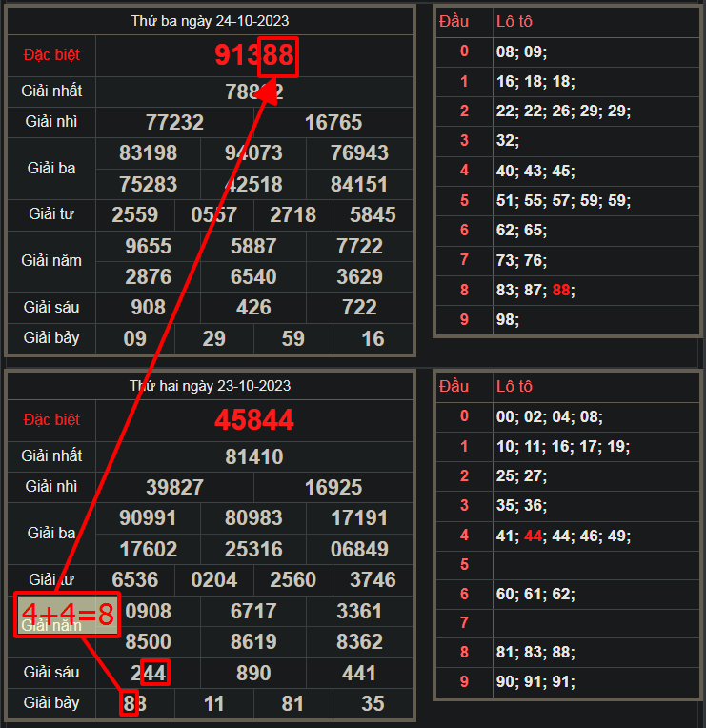Click the Giải nhì number 16925
The width and height of the screenshot is (706, 728).
pyautogui.click(x=333, y=488)
